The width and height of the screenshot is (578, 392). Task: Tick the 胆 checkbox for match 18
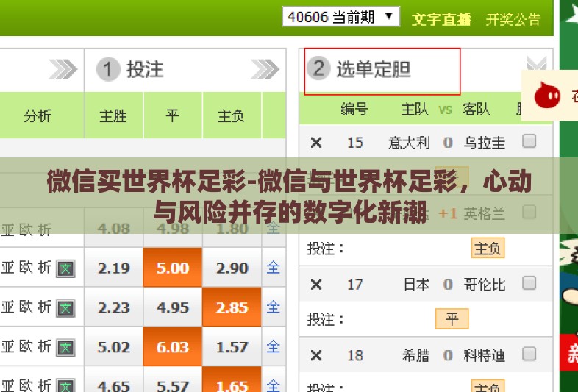pos(529,354)
